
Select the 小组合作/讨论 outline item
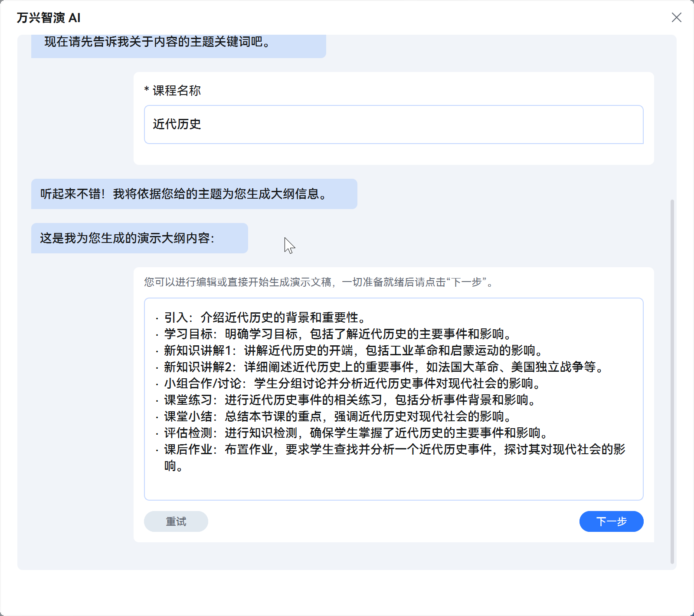pyautogui.click(x=347, y=384)
